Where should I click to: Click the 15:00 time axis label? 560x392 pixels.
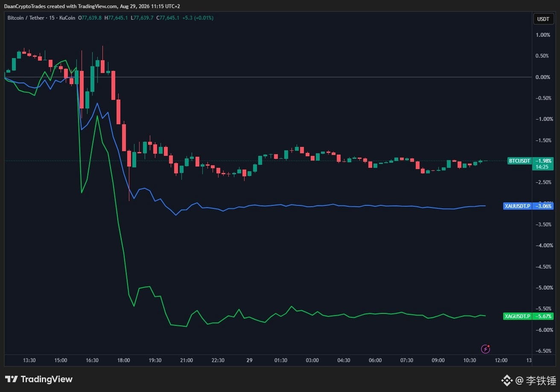[x=61, y=360]
